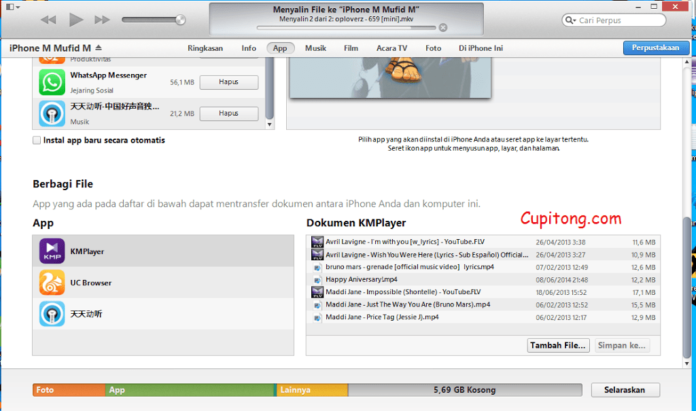Click the sync progress bar
The width and height of the screenshot is (696, 411).
(346, 28)
